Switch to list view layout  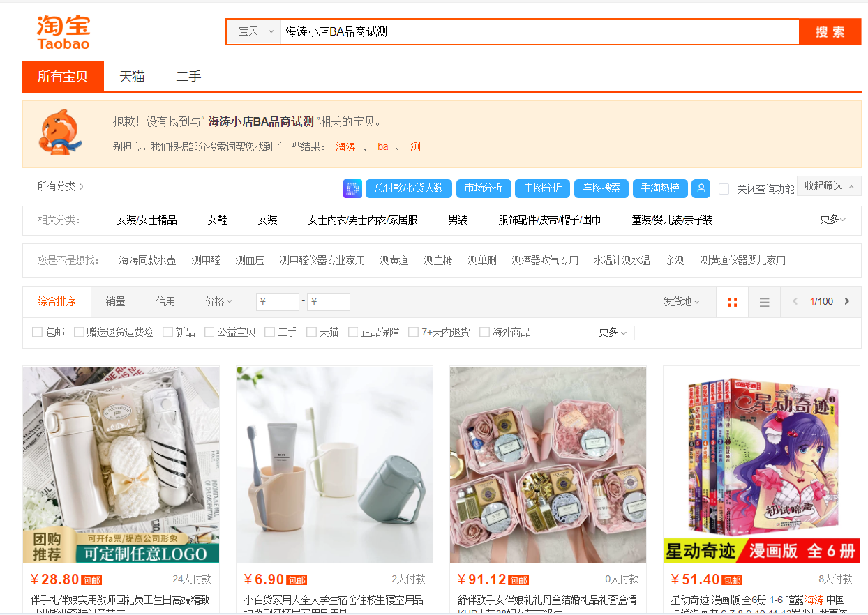(x=764, y=302)
